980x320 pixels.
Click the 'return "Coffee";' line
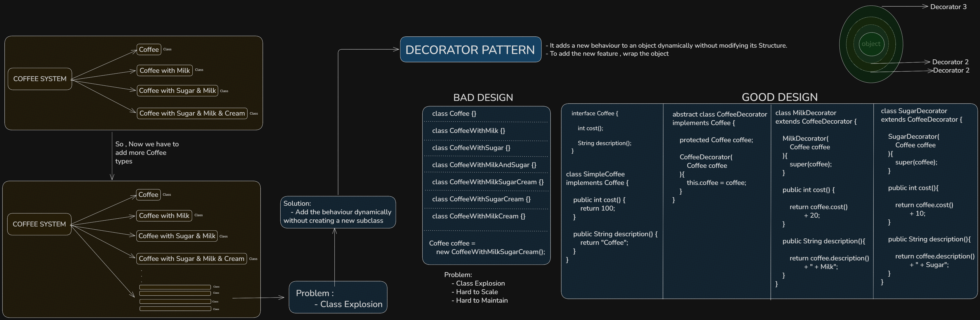click(x=605, y=243)
